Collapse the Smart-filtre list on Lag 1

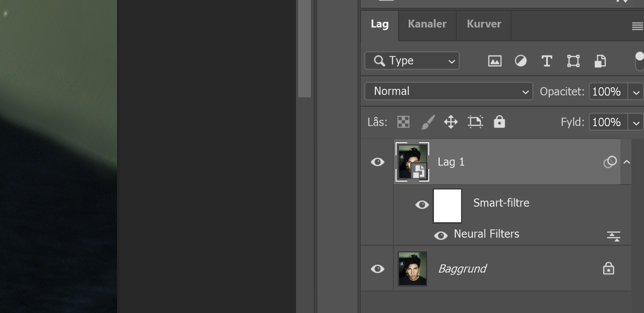[x=627, y=162]
